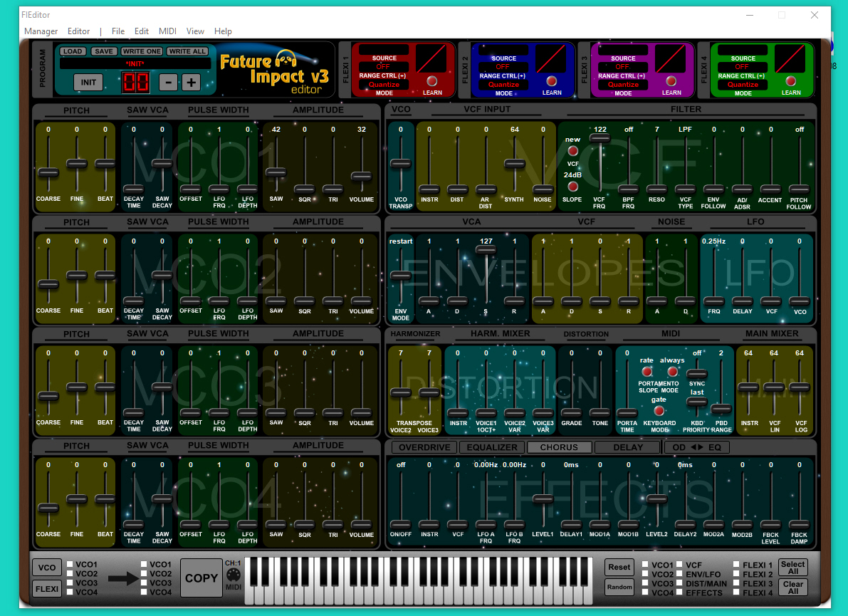Toggle the red 'new' VCF button
This screenshot has height=616, width=848.
572,151
